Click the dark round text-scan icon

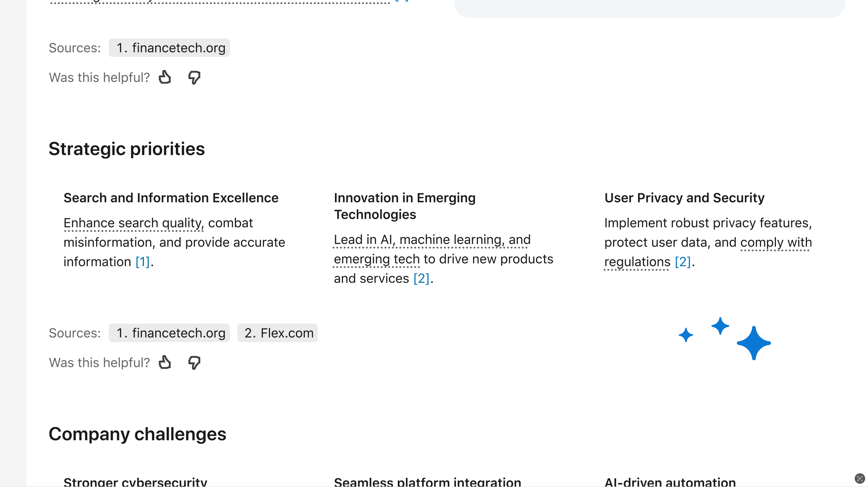[x=859, y=478]
